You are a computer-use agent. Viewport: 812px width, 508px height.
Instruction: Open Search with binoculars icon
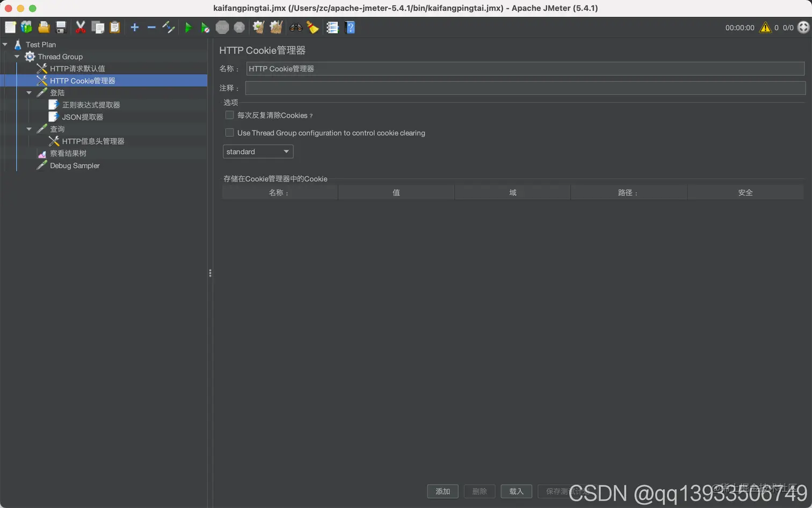click(x=296, y=27)
